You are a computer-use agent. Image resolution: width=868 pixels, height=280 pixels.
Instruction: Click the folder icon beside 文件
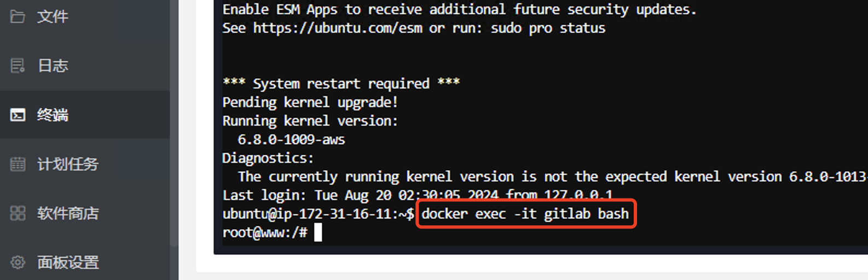point(18,16)
